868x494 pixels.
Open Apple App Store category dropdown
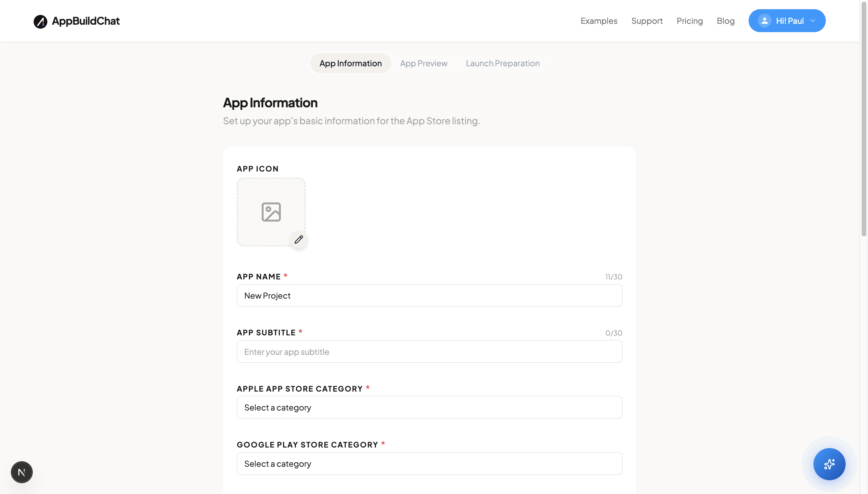429,407
